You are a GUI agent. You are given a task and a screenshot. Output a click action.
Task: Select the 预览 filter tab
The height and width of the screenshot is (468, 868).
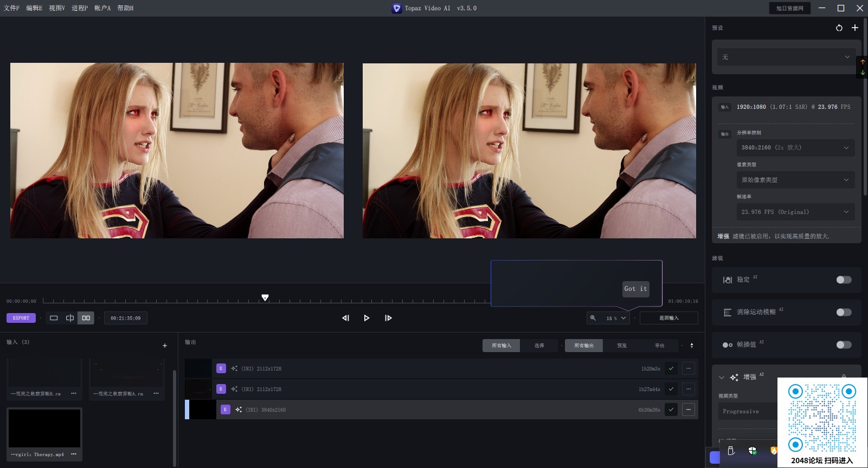point(622,346)
